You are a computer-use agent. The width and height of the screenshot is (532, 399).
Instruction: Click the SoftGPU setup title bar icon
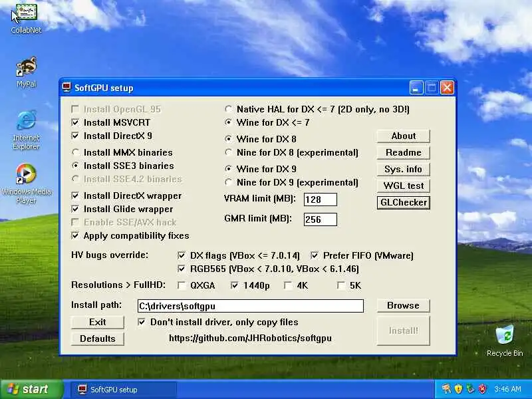(66, 88)
